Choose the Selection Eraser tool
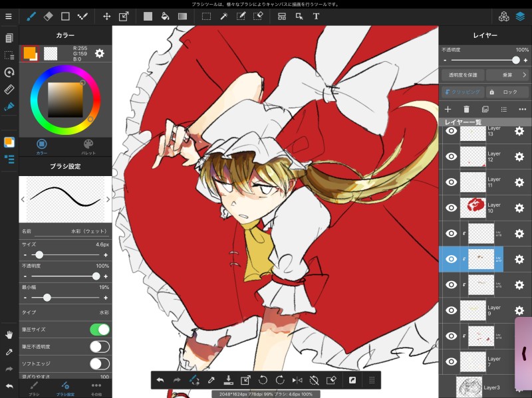532x398 pixels. pyautogui.click(x=258, y=16)
